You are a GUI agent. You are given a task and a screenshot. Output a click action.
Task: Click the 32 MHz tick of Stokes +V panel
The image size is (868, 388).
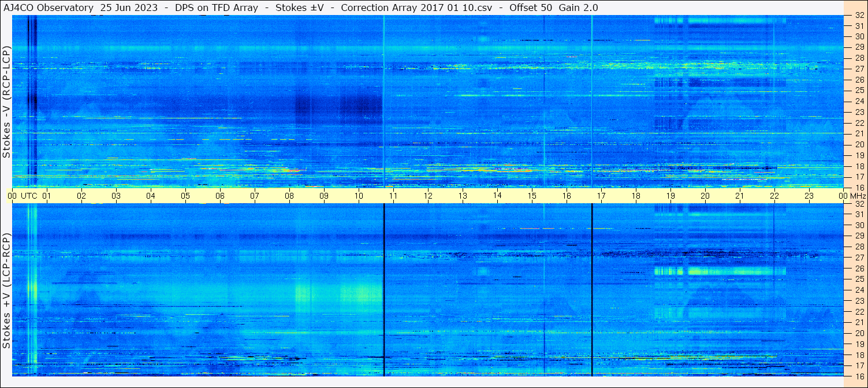pos(859,204)
